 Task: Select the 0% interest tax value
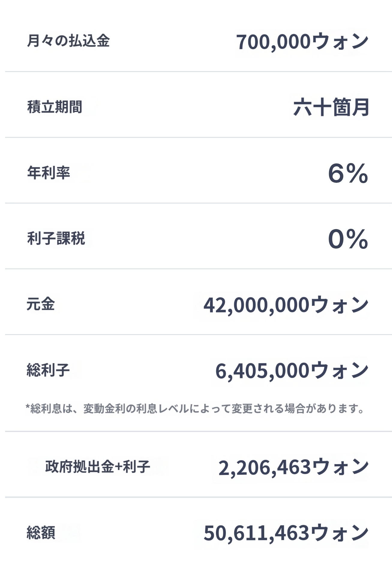tap(348, 239)
